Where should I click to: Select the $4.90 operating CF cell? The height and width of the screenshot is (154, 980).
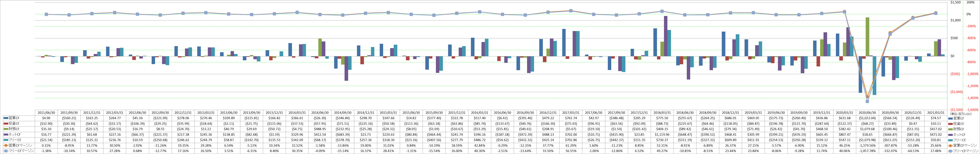[46, 118]
